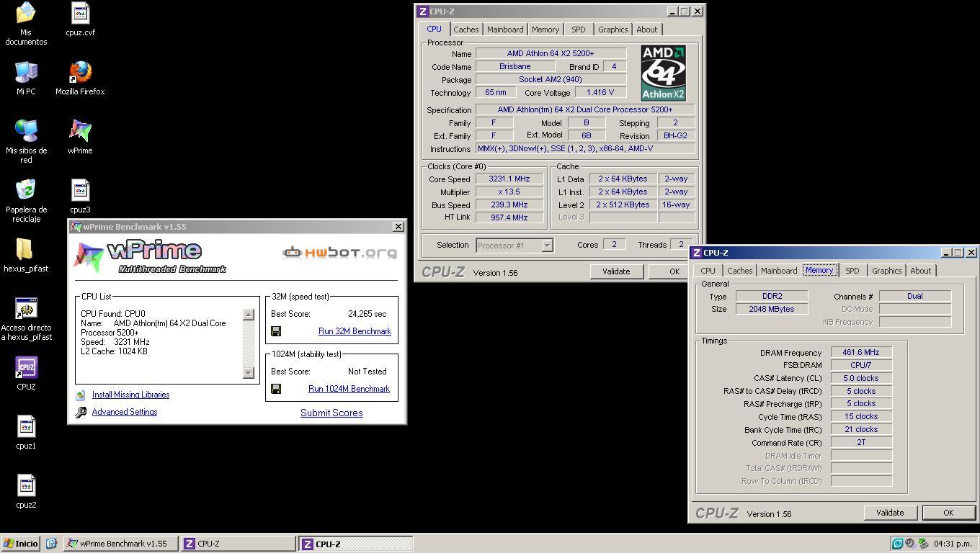The width and height of the screenshot is (980, 553).
Task: Open Mi PC desktop icon
Action: pyautogui.click(x=26, y=78)
